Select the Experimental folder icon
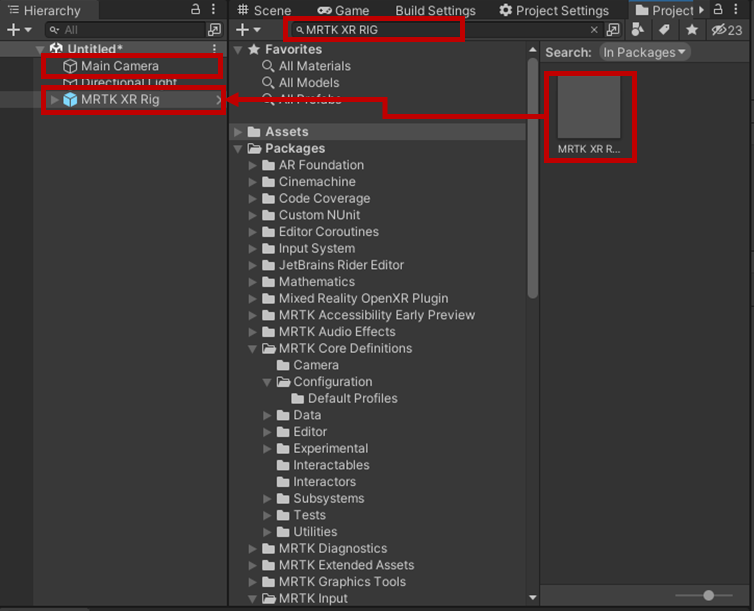The height and width of the screenshot is (611, 754). click(x=283, y=449)
